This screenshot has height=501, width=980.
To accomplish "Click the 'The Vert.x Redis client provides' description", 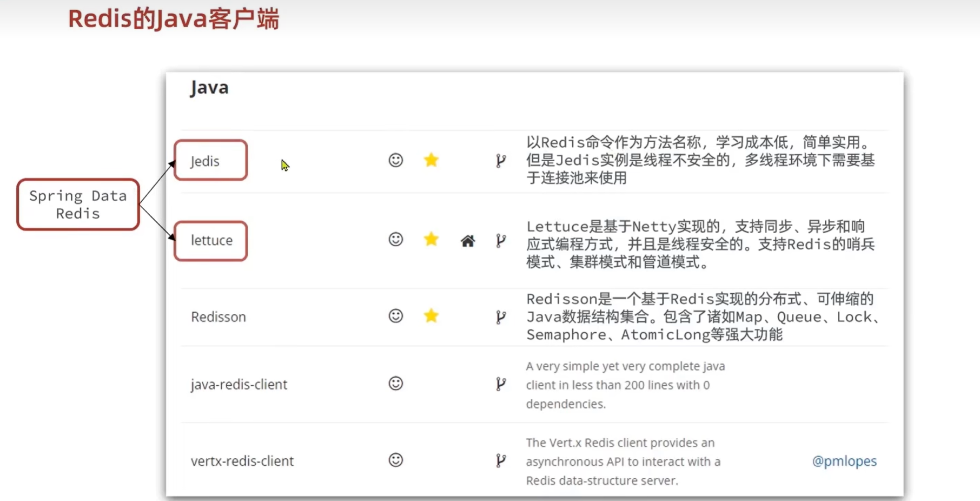I will pos(623,462).
